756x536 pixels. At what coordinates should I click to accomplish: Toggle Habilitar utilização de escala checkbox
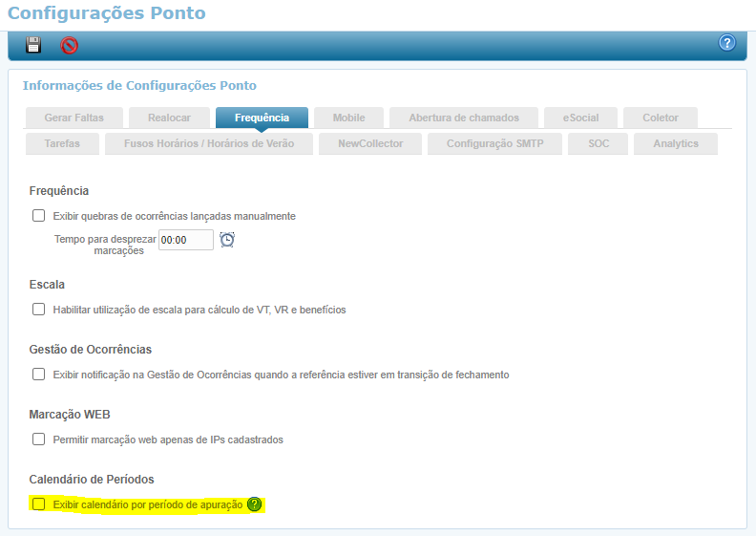(x=39, y=310)
